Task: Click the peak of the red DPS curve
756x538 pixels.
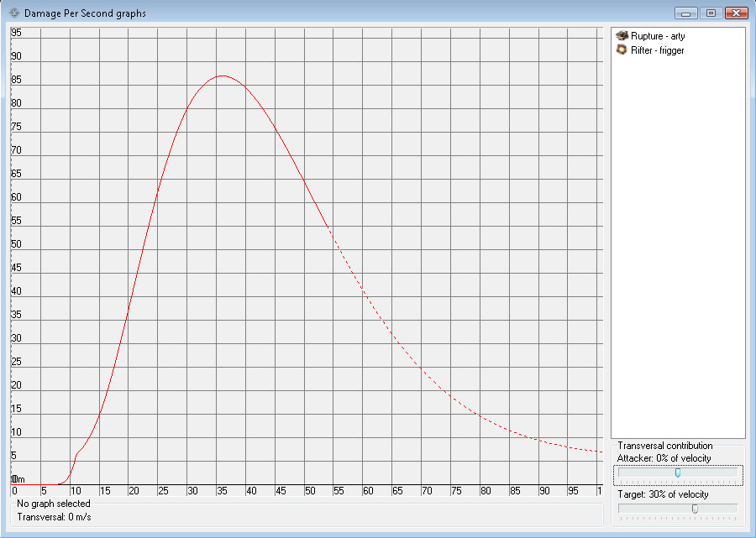Action: tap(222, 76)
